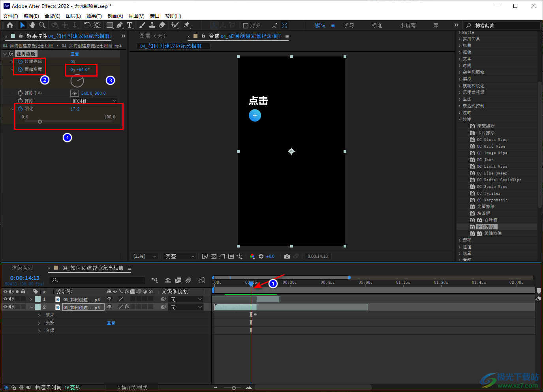Open the 动画(A) menu
The height and width of the screenshot is (392, 543).
coord(115,16)
